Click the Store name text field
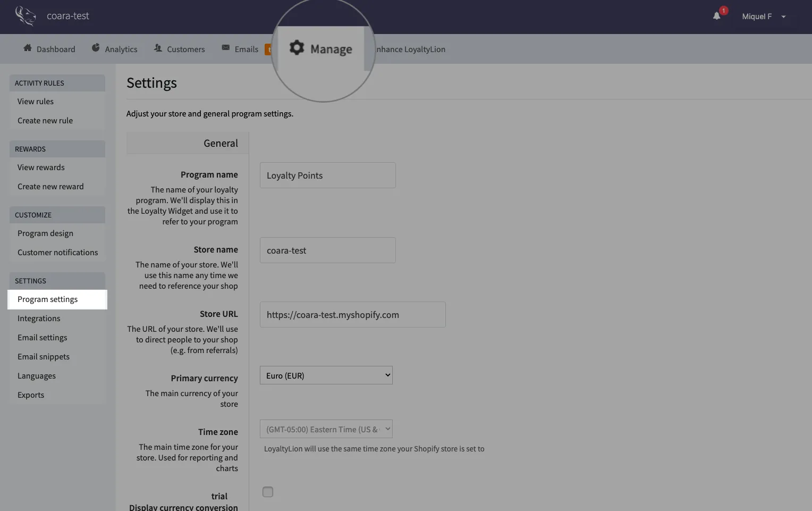The height and width of the screenshot is (511, 812). pos(327,250)
